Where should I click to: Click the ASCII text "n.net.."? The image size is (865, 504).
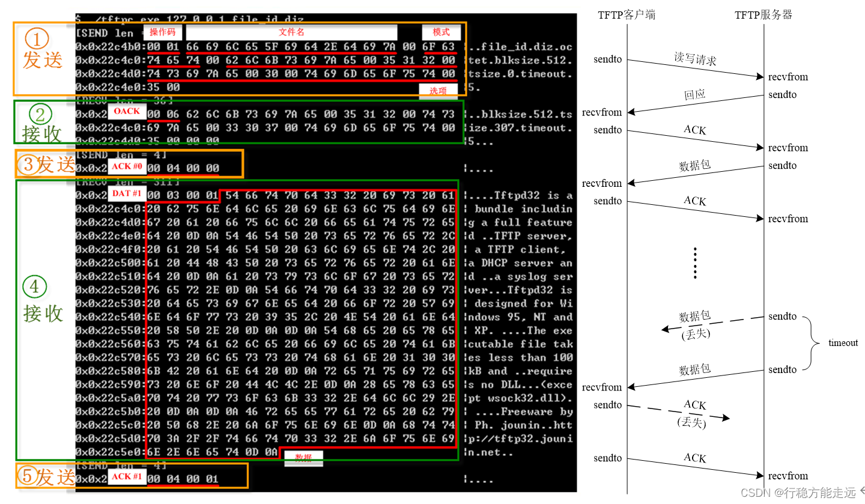492,452
